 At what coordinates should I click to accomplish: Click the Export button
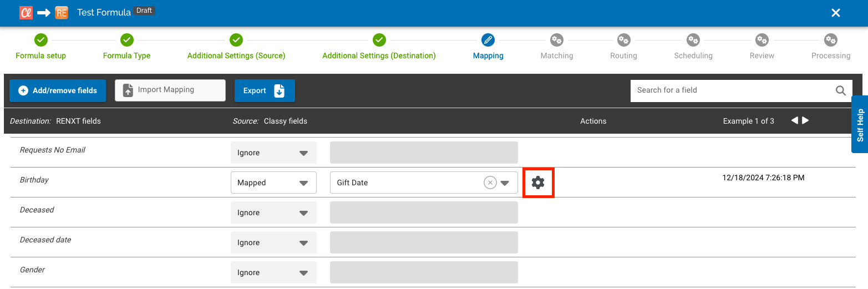tap(265, 90)
